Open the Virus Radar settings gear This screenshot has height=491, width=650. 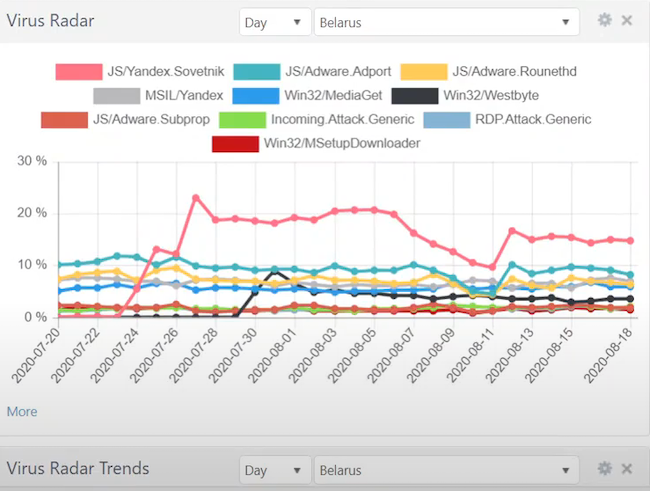604,21
